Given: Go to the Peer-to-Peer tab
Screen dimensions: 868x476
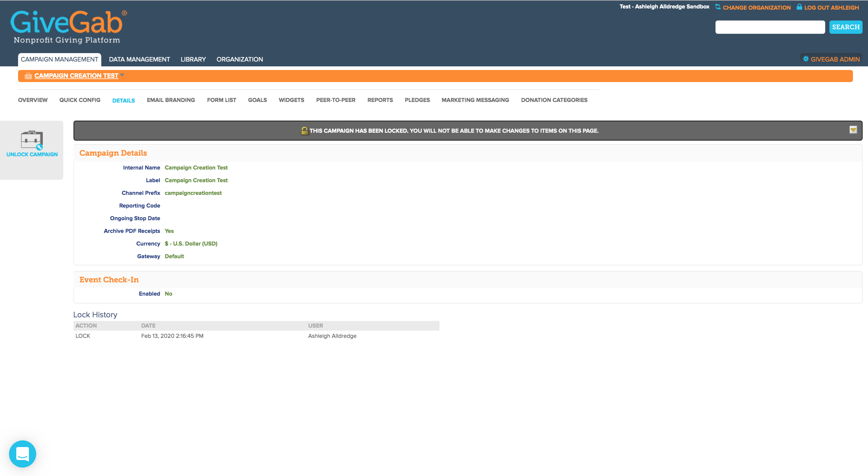Looking at the screenshot, I should [x=336, y=100].
